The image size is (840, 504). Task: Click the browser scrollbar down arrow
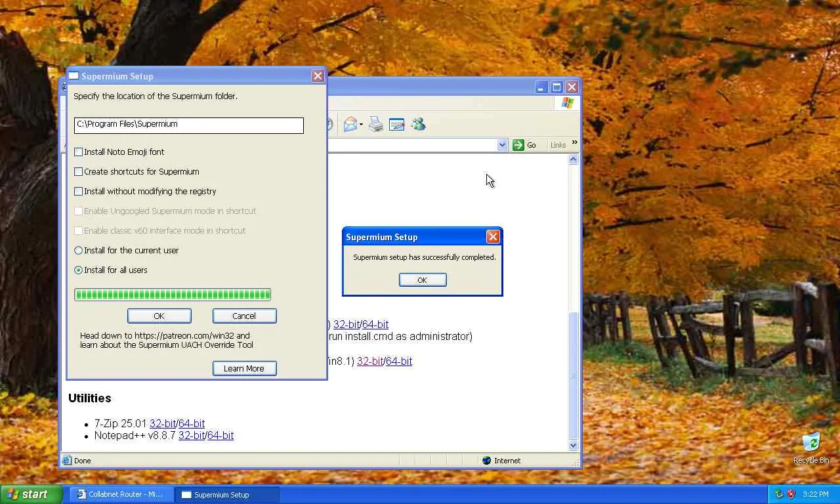(x=574, y=445)
